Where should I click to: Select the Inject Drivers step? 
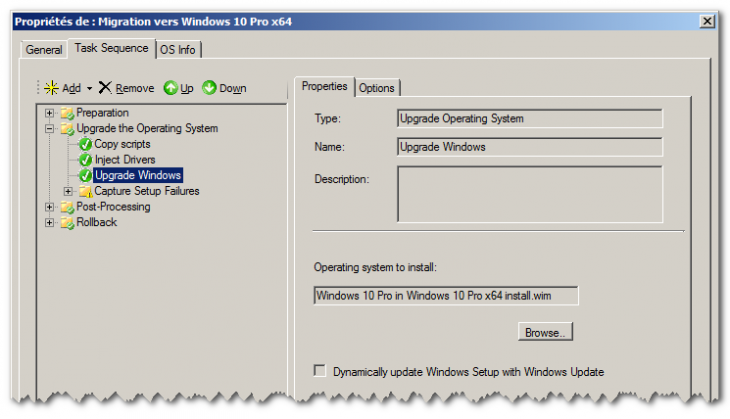(125, 160)
